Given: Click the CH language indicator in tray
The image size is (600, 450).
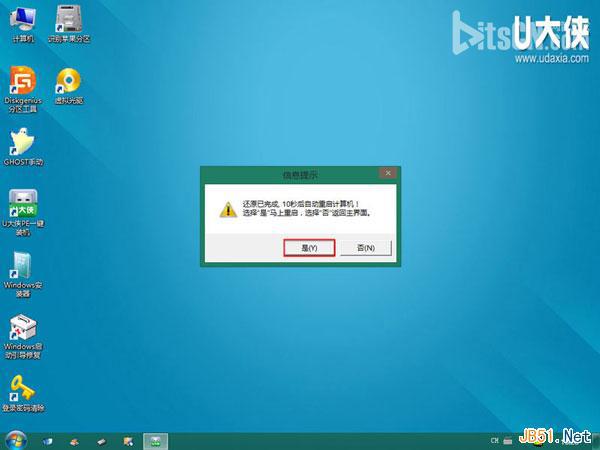Looking at the screenshot, I should 495,440.
